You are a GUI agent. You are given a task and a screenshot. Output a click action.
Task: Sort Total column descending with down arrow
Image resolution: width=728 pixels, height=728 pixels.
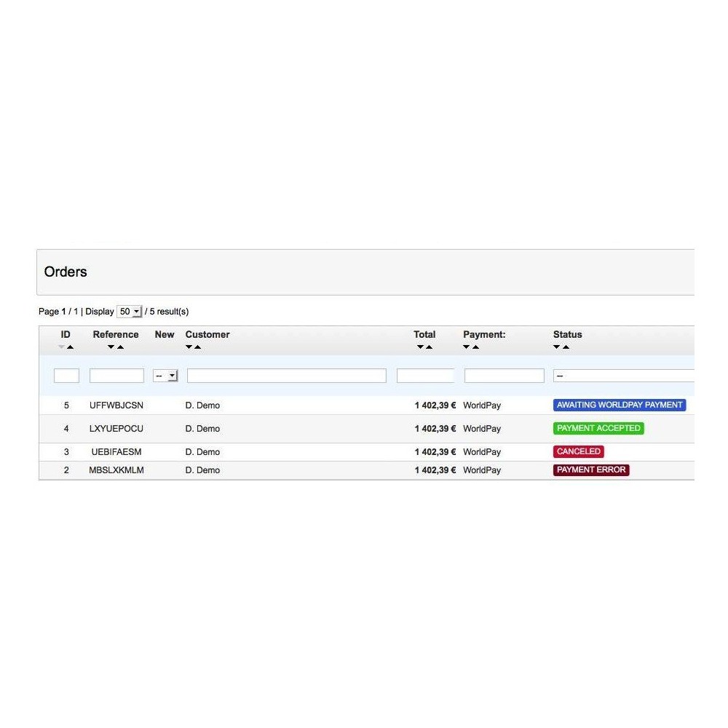420,347
